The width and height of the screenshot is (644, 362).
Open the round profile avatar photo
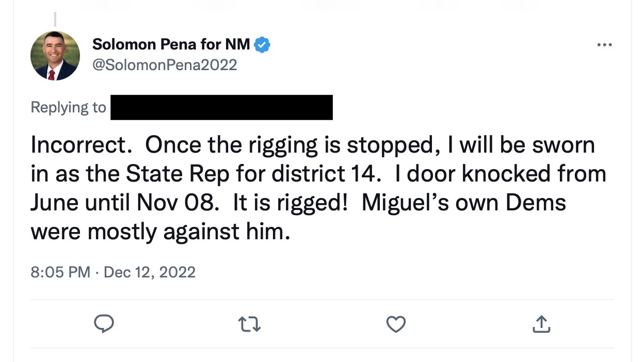point(55,56)
